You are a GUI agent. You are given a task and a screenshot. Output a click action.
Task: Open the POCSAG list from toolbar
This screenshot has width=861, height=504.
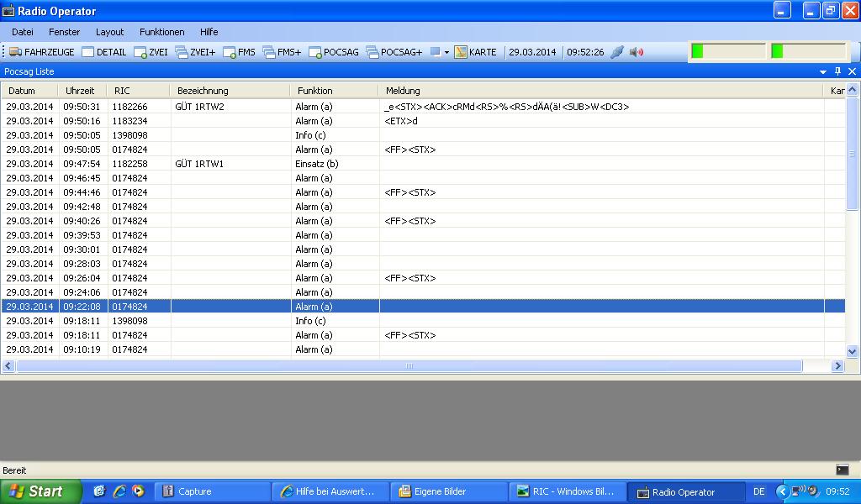pos(334,52)
